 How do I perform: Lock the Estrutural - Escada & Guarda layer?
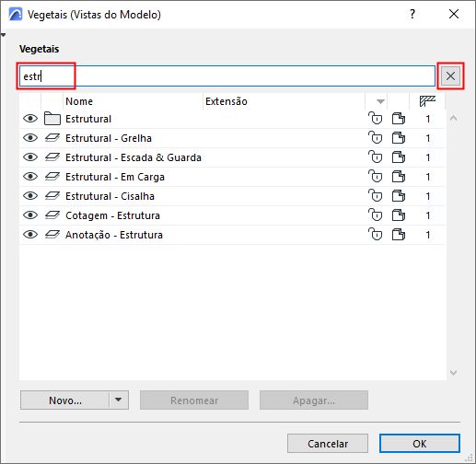tap(375, 157)
